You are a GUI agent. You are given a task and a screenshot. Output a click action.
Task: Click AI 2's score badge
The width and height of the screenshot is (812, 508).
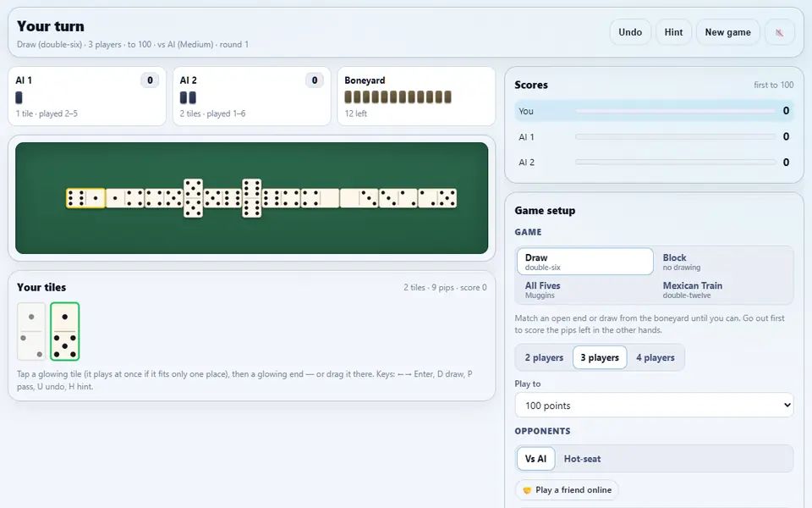[315, 80]
